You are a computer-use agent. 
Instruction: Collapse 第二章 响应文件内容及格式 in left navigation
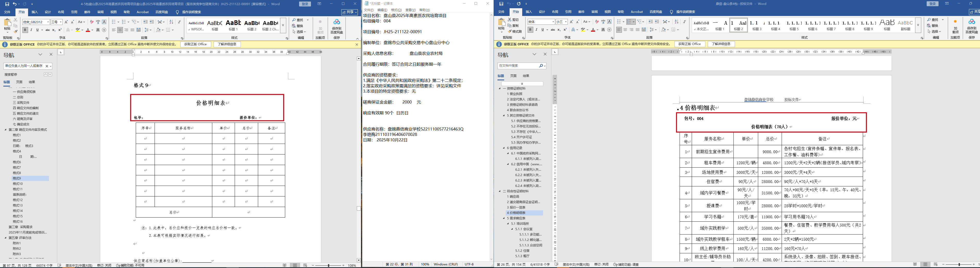coord(6,130)
